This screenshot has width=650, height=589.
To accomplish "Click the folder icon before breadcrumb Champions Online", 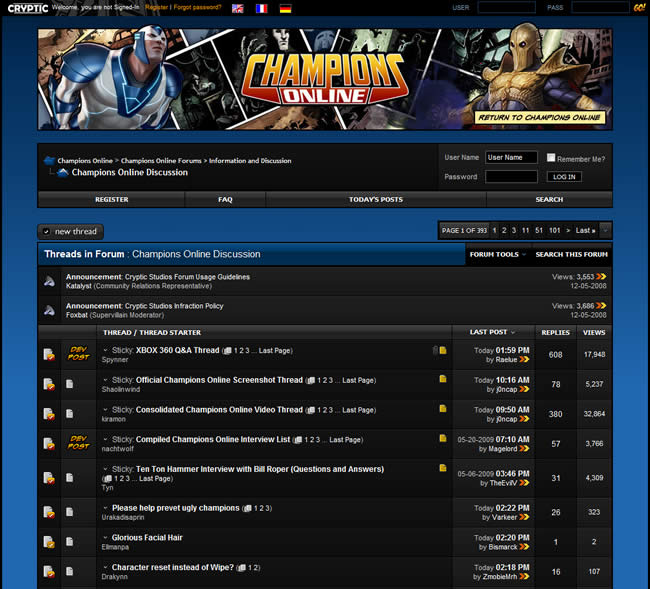I will tap(49, 160).
